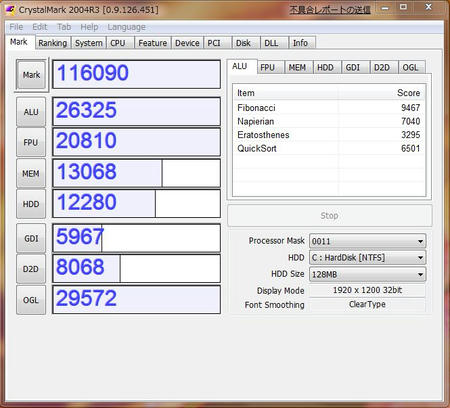Start the ALU benchmark button
Image resolution: width=450 pixels, height=408 pixels.
31,112
